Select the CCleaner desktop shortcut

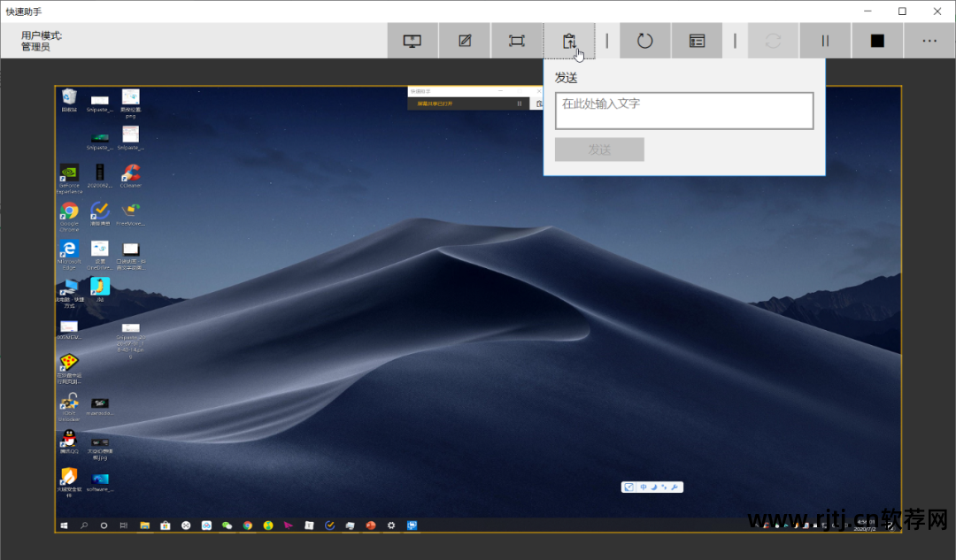(130, 176)
